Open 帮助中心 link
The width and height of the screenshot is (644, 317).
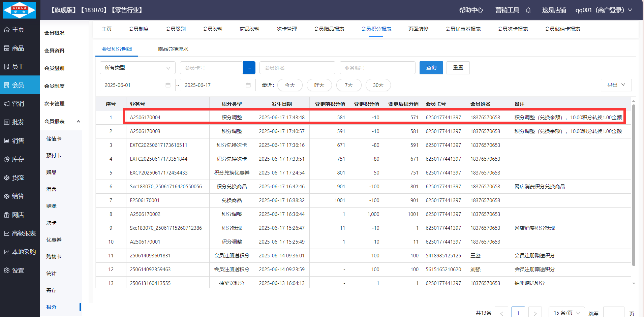471,10
